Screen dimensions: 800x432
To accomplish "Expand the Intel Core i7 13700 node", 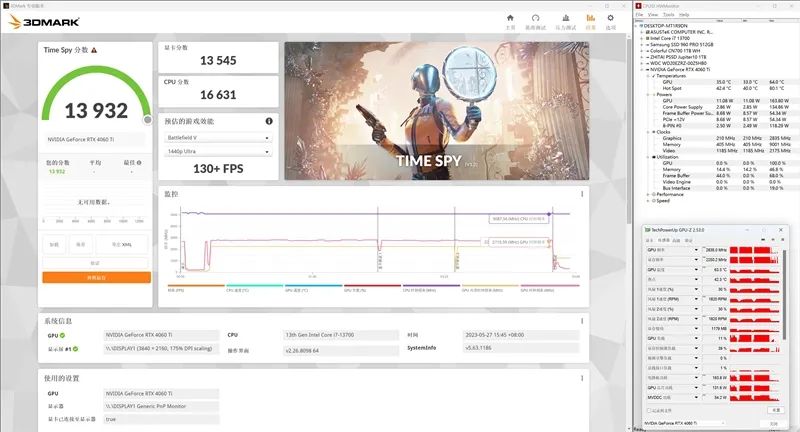I will [x=642, y=38].
